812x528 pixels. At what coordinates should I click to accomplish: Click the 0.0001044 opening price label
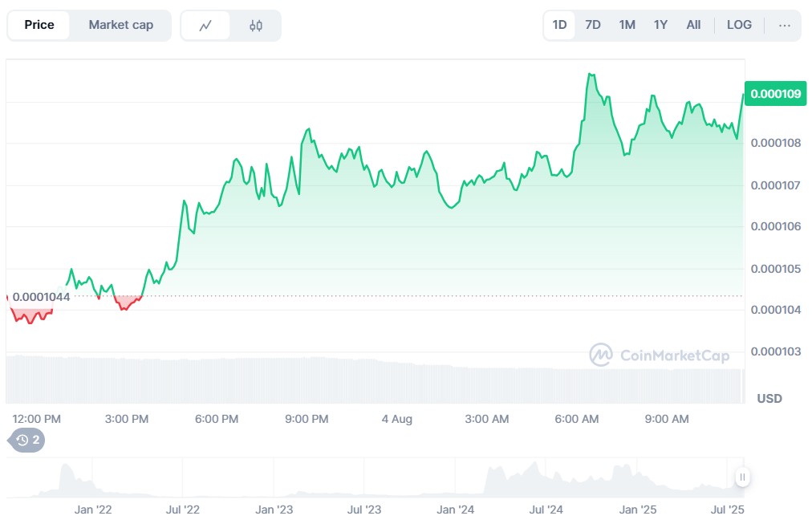tap(41, 297)
